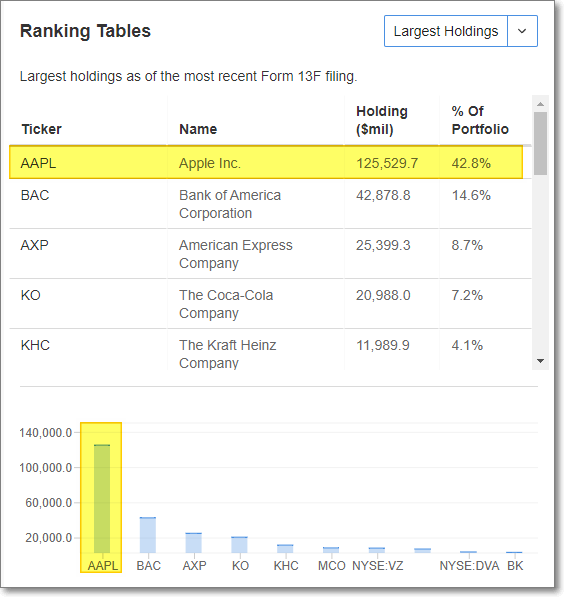The height and width of the screenshot is (597, 564).
Task: Click the 25,399.3 holding value
Action: (x=383, y=245)
